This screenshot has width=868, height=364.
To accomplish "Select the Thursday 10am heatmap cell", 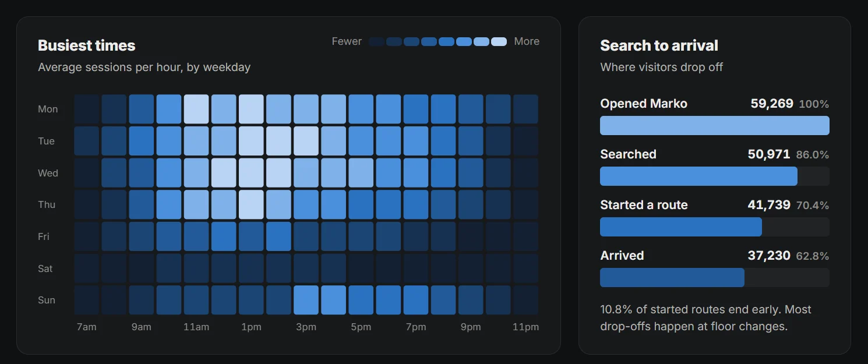I will pyautogui.click(x=169, y=204).
